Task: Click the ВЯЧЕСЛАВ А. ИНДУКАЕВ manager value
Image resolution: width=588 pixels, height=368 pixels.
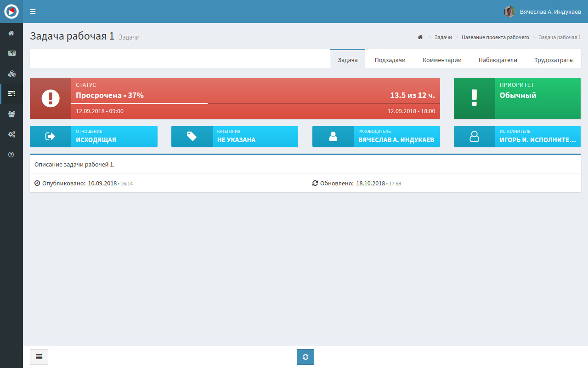Action: pyautogui.click(x=396, y=140)
